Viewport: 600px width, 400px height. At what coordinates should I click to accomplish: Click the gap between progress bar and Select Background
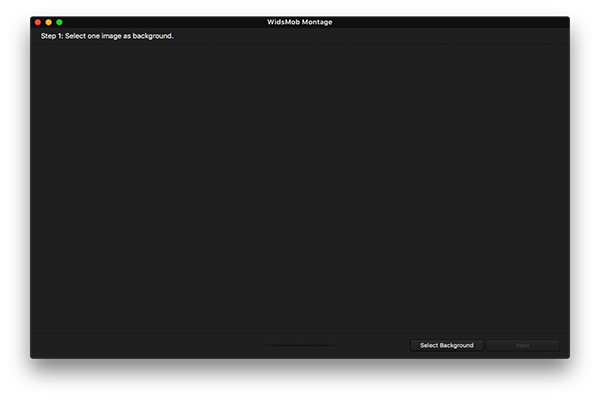[372, 345]
